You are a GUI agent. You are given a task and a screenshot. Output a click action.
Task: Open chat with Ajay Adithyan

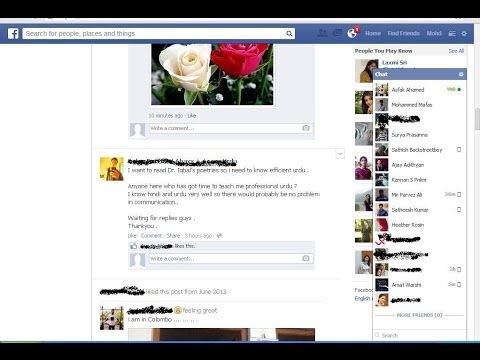tap(419, 165)
